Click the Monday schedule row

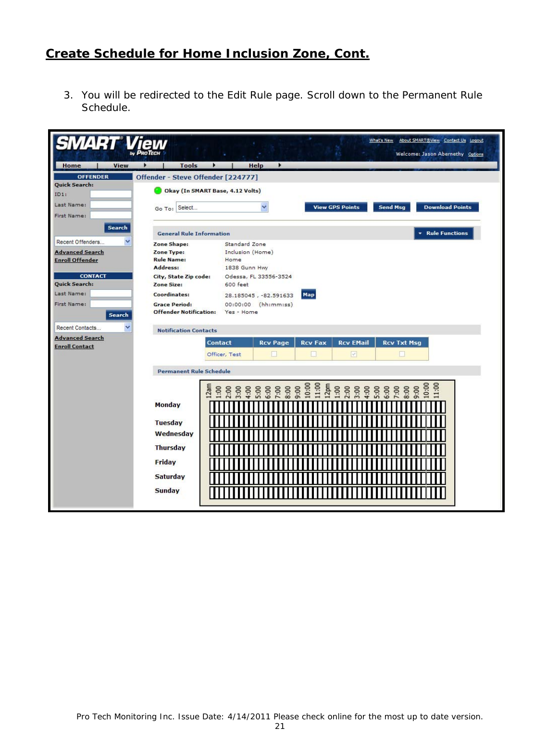pyautogui.click(x=327, y=407)
